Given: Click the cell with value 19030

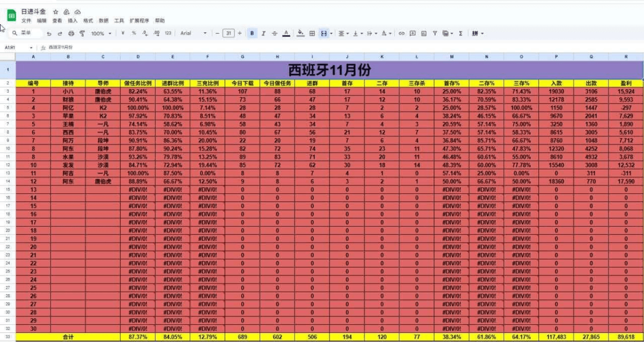Looking at the screenshot, I should pyautogui.click(x=556, y=91).
